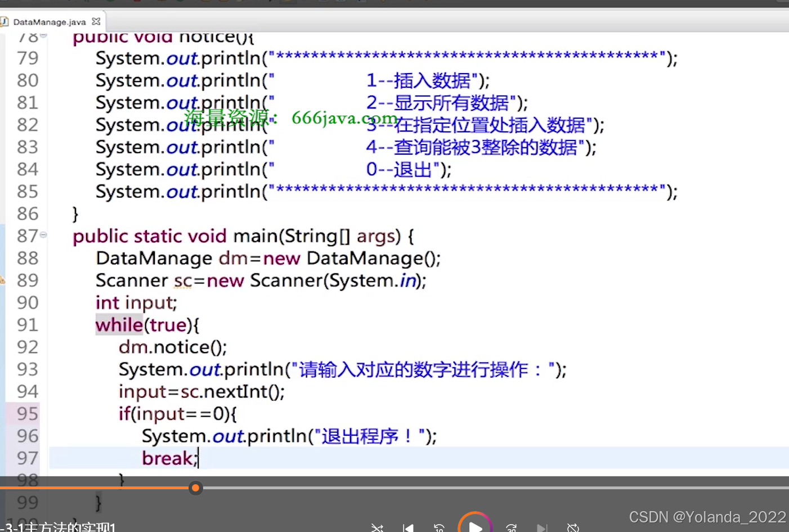Seek on the unplayed part of the progress bar
The width and height of the screenshot is (789, 532).
click(x=495, y=488)
